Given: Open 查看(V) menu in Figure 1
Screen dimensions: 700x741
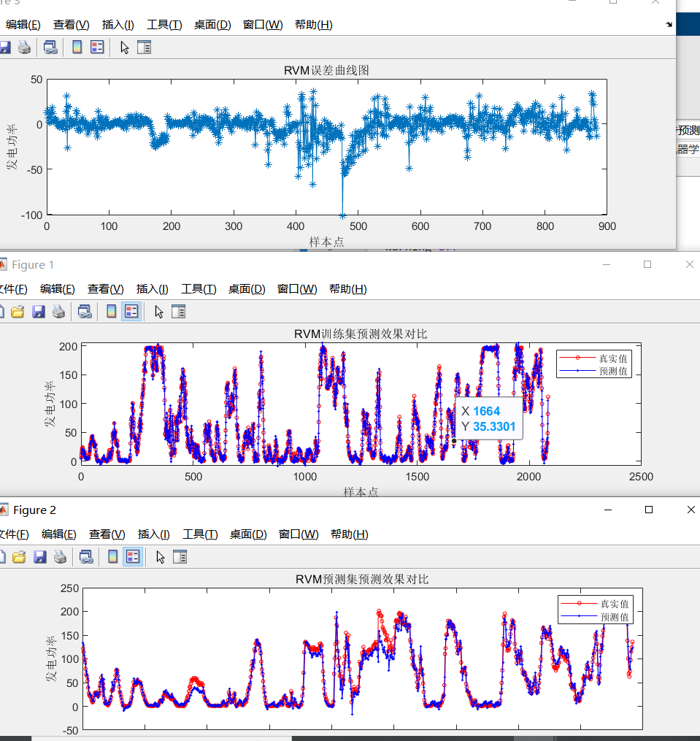Looking at the screenshot, I should (x=105, y=288).
